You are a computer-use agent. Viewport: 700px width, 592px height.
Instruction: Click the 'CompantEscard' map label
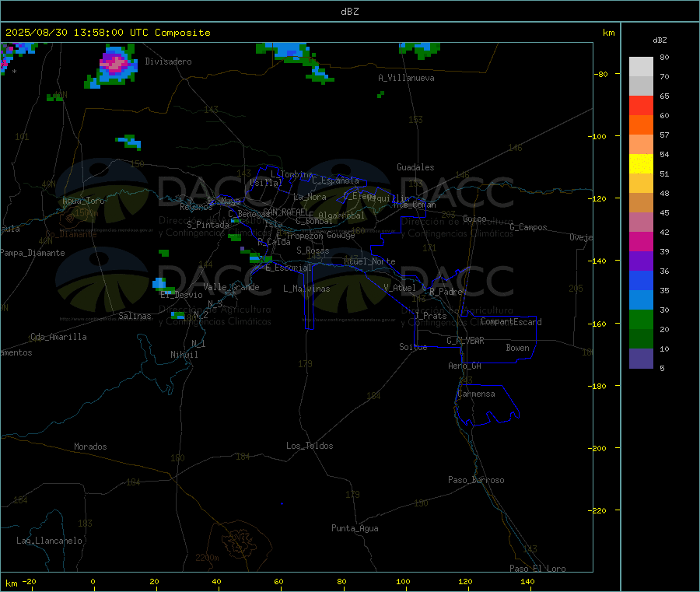tap(512, 322)
